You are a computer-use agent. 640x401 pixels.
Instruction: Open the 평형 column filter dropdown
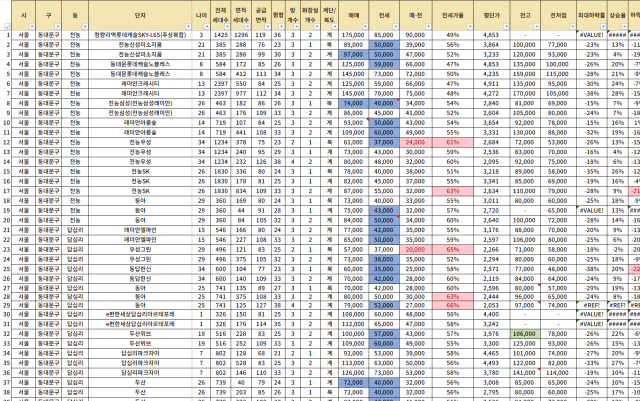(x=281, y=27)
